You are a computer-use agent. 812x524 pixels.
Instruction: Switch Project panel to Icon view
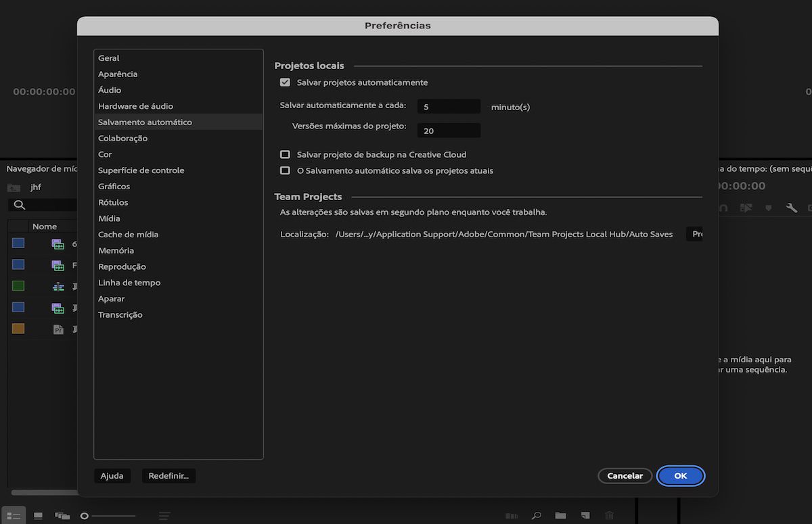(37, 515)
